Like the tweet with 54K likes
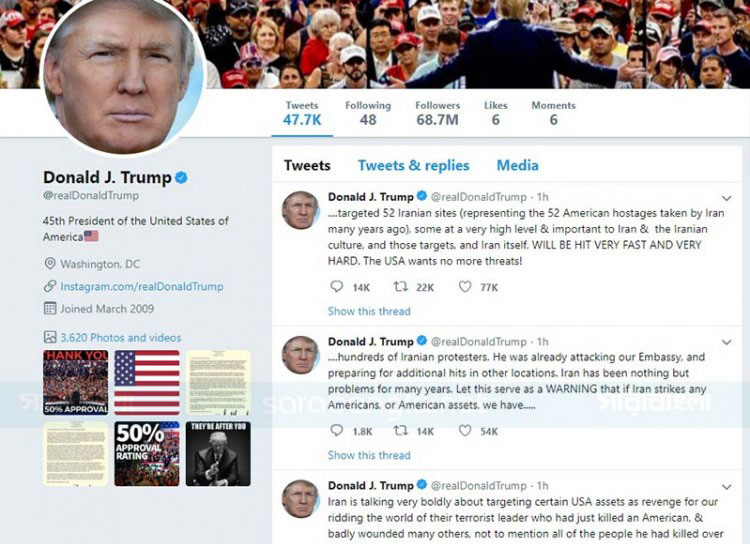This screenshot has height=544, width=750. 465,430
